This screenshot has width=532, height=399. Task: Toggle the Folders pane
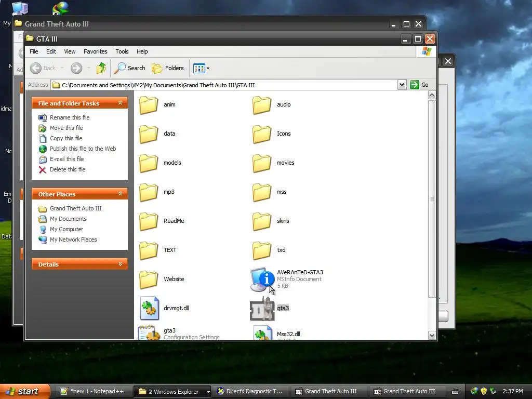click(x=168, y=68)
